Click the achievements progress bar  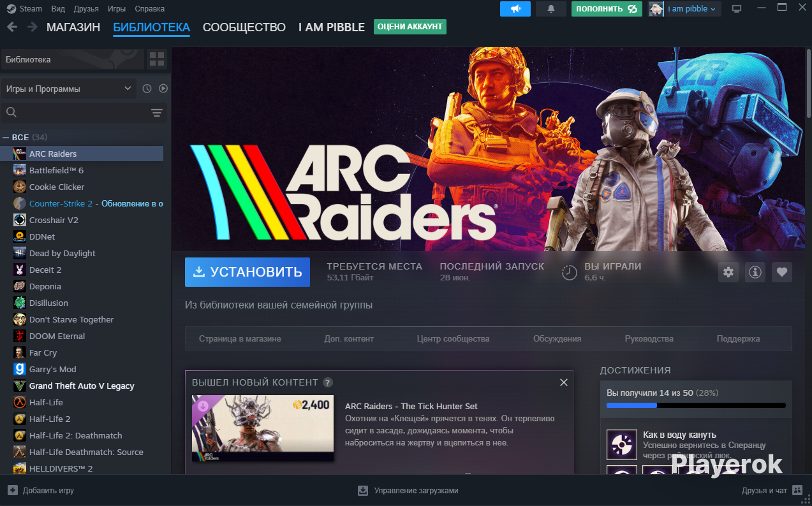(x=696, y=405)
